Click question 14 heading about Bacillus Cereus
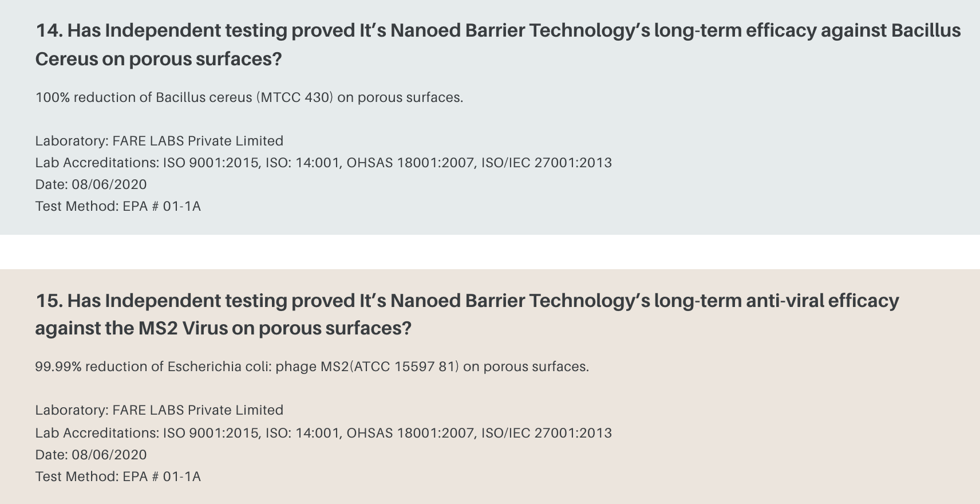This screenshot has width=980, height=504. [498, 44]
